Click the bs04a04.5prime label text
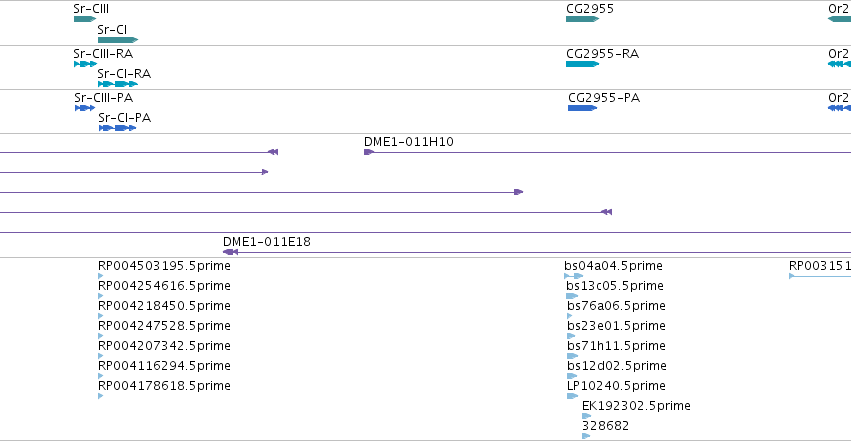This screenshot has width=851, height=441. click(613, 266)
